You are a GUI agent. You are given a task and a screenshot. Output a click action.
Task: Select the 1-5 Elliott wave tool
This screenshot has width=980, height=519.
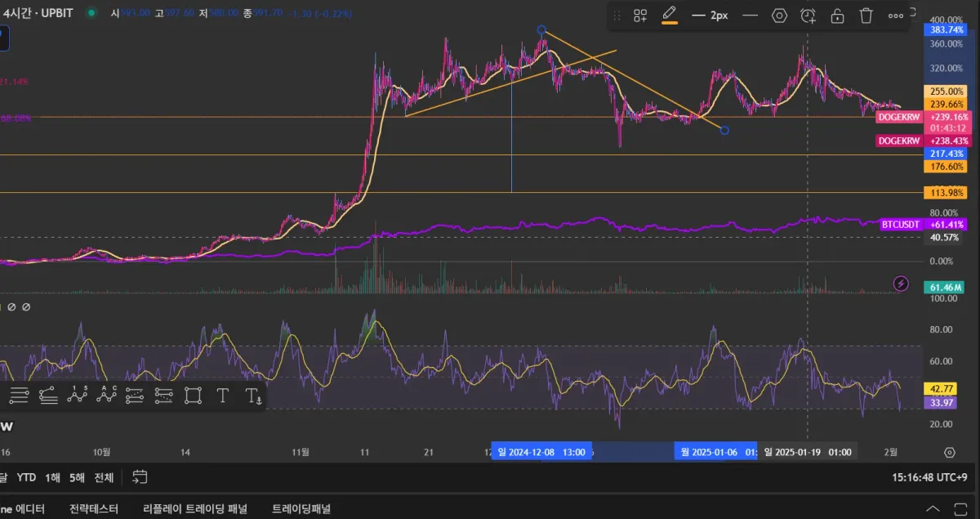click(78, 396)
